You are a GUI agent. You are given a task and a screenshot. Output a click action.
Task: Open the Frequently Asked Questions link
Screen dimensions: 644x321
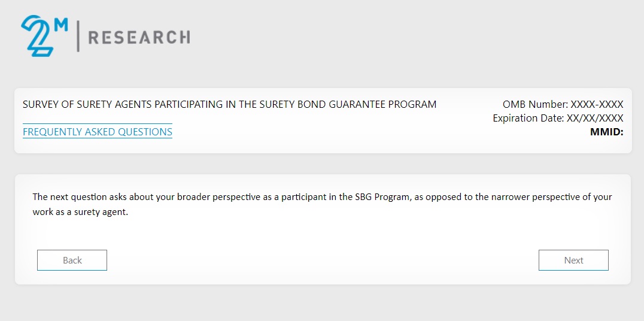point(98,132)
